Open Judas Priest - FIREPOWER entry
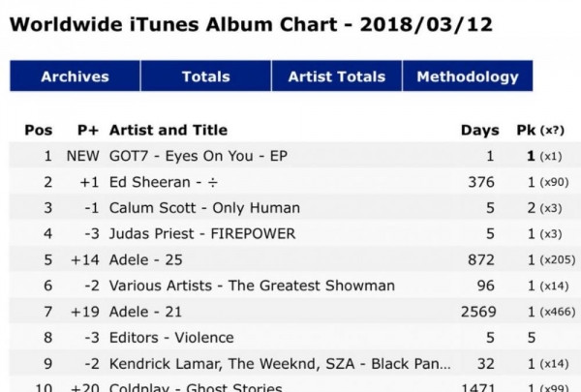581x392 pixels. [202, 233]
